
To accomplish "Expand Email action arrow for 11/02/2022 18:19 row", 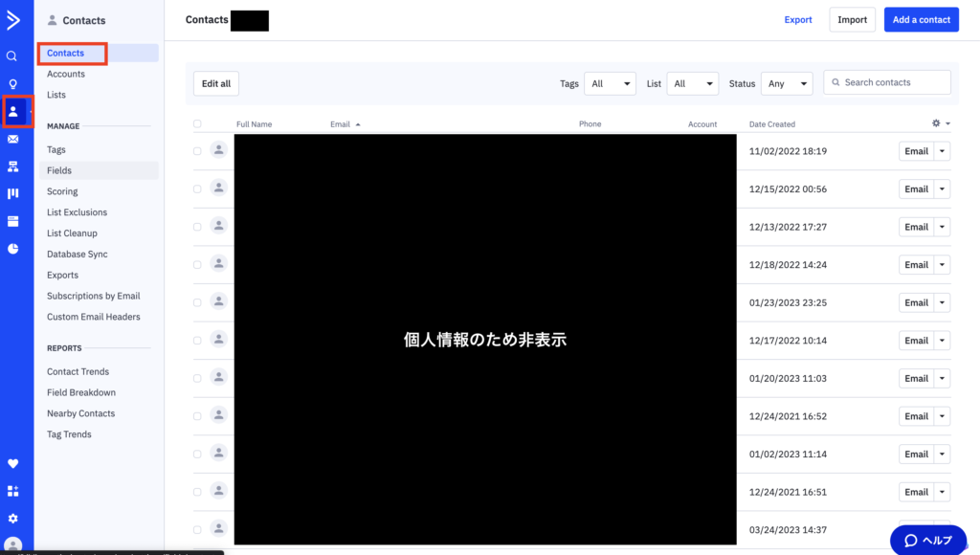I will pyautogui.click(x=942, y=151).
